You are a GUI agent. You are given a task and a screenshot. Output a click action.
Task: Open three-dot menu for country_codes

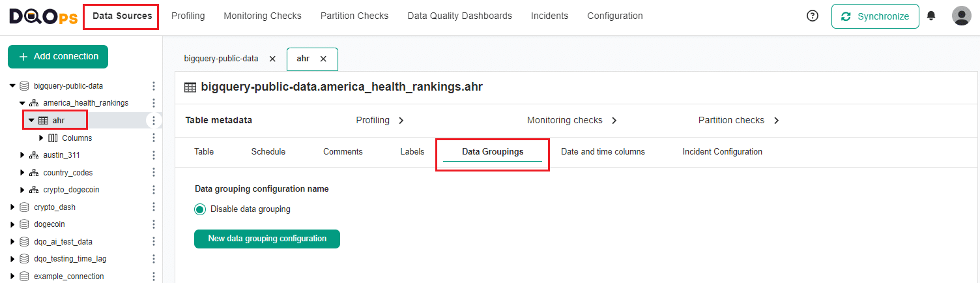[x=154, y=172]
